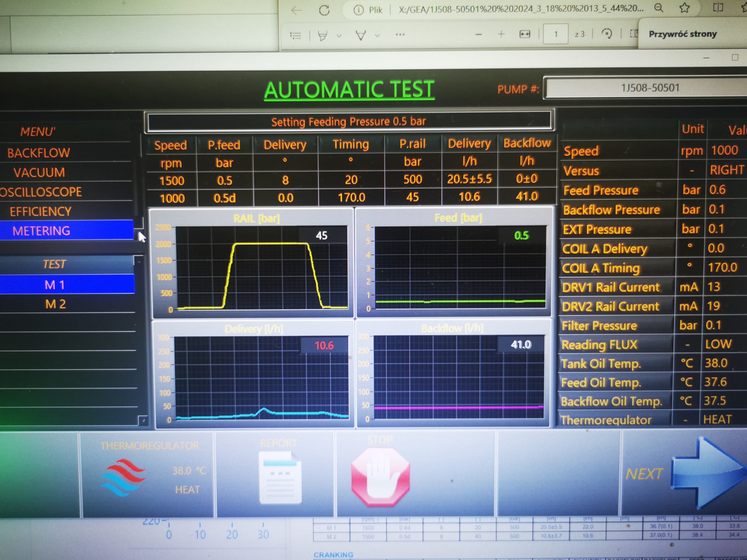Click the PDF zoom in plus
The image size is (747, 560).
(x=501, y=34)
